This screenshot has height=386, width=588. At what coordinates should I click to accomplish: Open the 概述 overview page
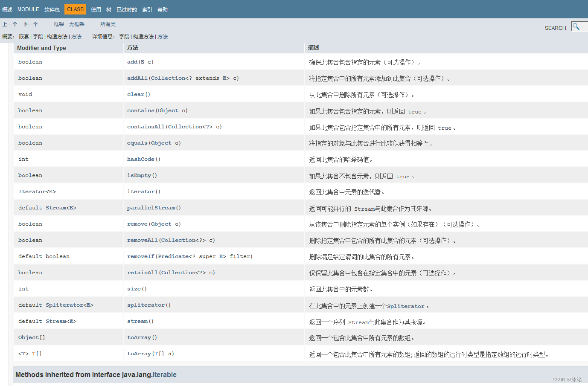point(7,9)
